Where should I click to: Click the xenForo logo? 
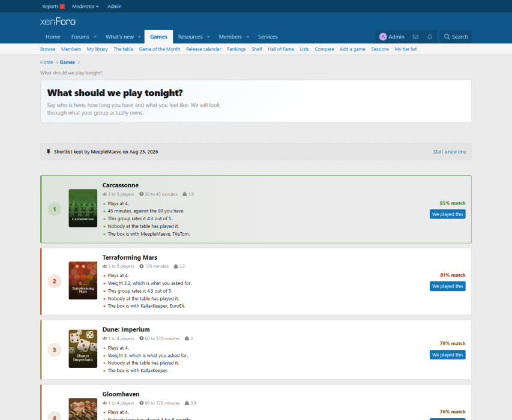click(58, 22)
